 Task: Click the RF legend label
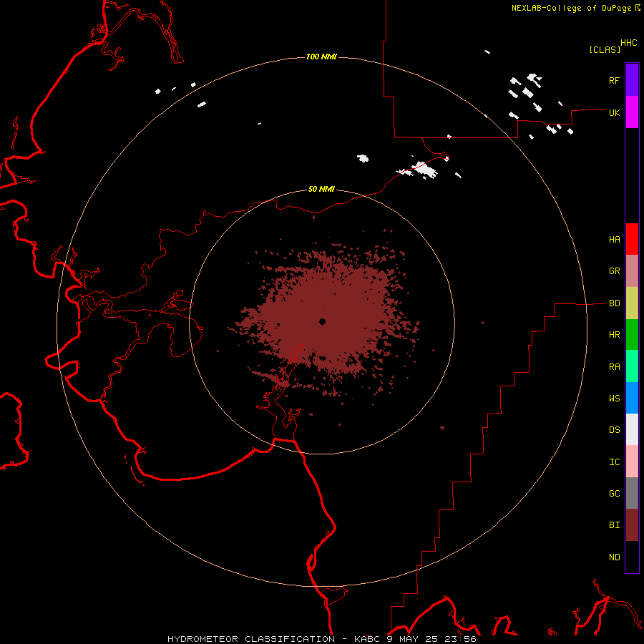[614, 80]
